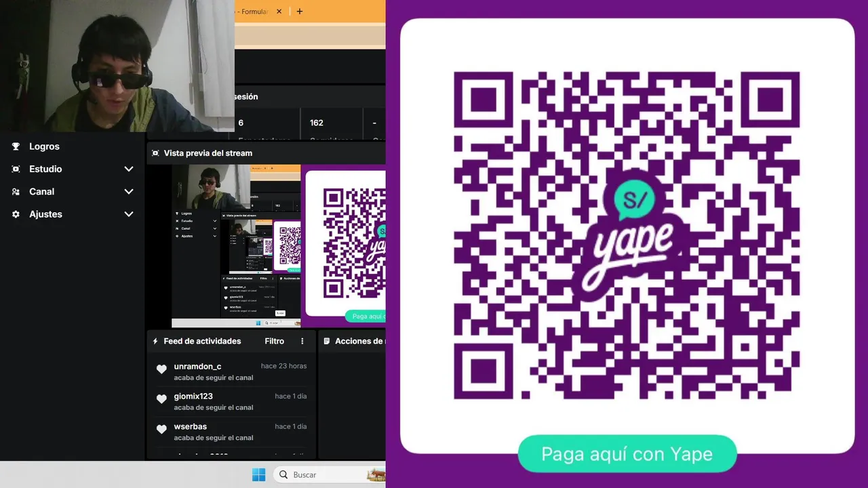Close the Formular browser tab
Viewport: 868px width, 488px height.
tap(279, 12)
